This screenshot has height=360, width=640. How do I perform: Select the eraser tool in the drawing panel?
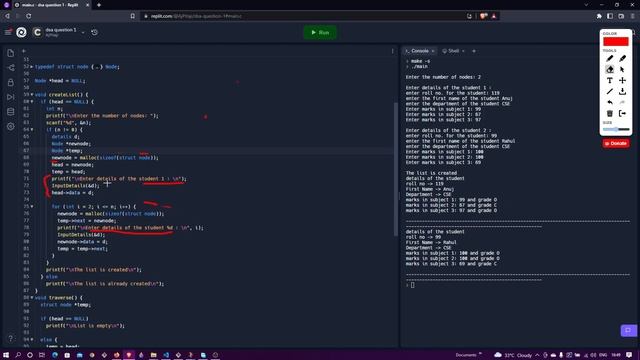point(609,69)
